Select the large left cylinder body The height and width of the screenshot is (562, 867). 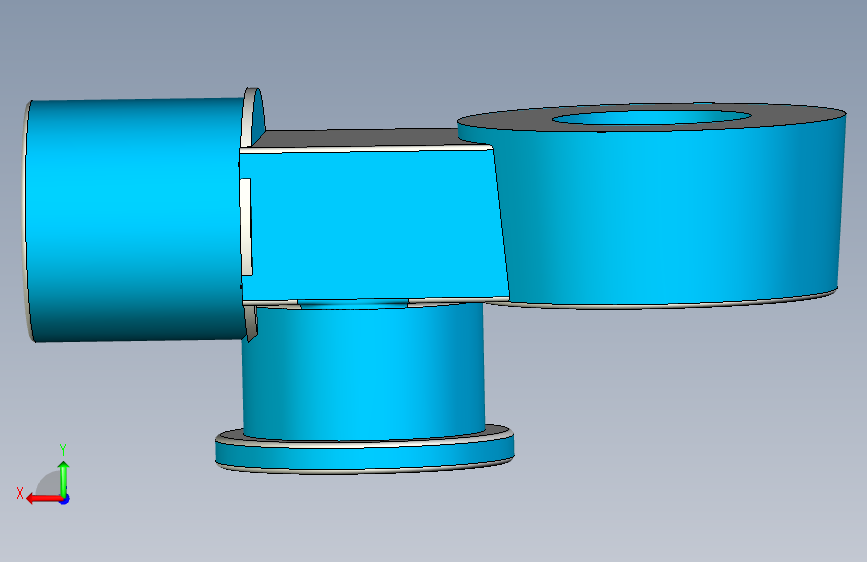coord(135,220)
